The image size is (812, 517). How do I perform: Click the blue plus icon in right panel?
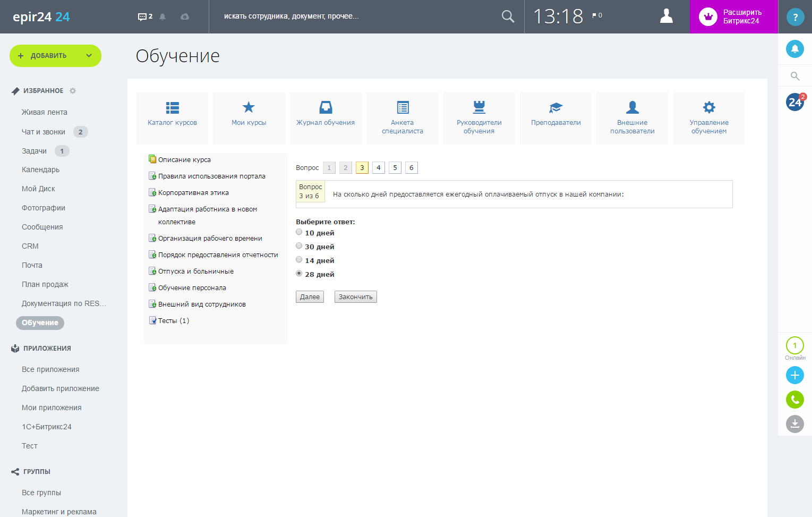tap(795, 375)
